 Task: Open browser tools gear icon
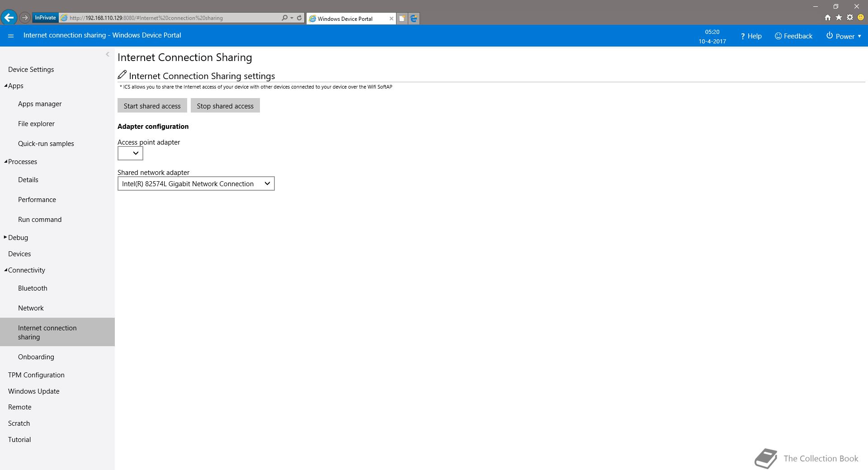(x=850, y=18)
